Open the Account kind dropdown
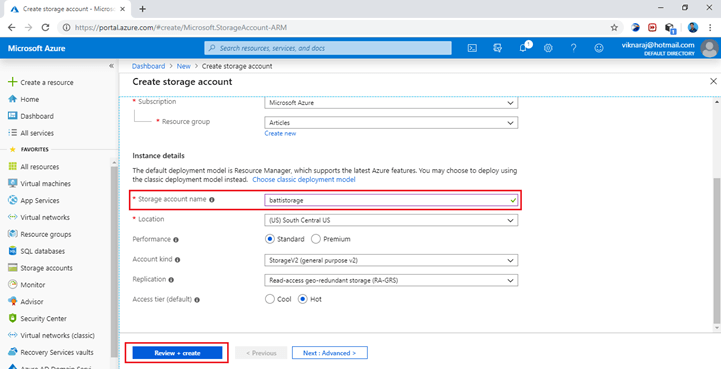This screenshot has height=369, width=721. coord(391,260)
